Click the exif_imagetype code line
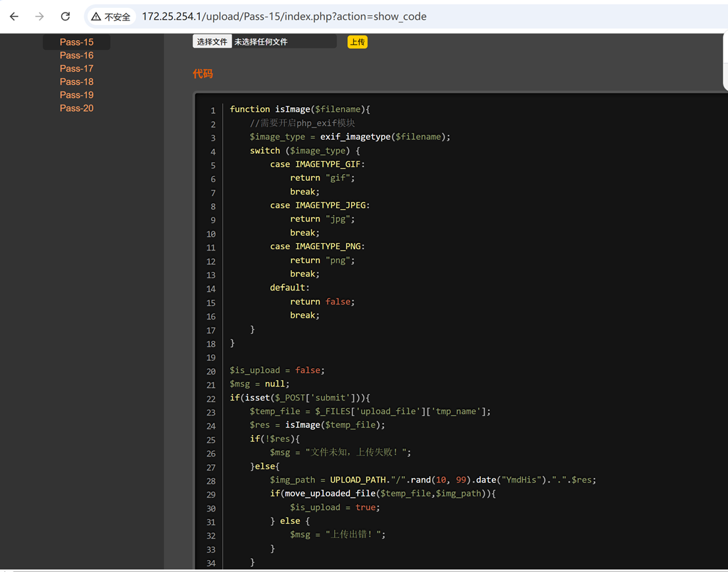The image size is (728, 572). click(350, 137)
